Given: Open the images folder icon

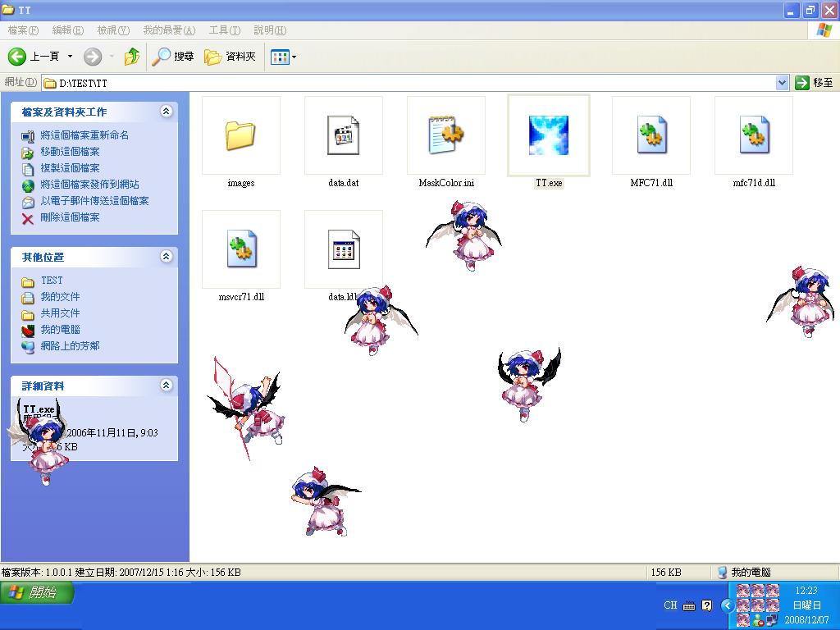Looking at the screenshot, I should pos(240,136).
